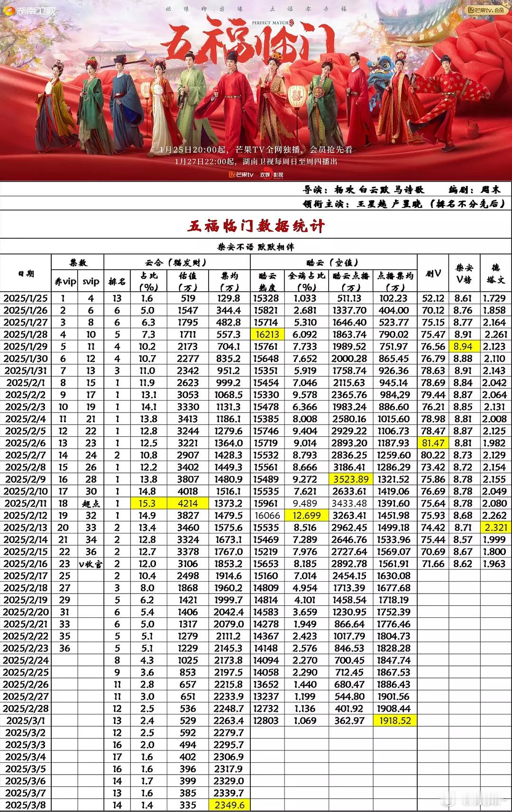Click the highlighted 12.699 cell
Image resolution: width=512 pixels, height=812 pixels.
pyautogui.click(x=306, y=515)
